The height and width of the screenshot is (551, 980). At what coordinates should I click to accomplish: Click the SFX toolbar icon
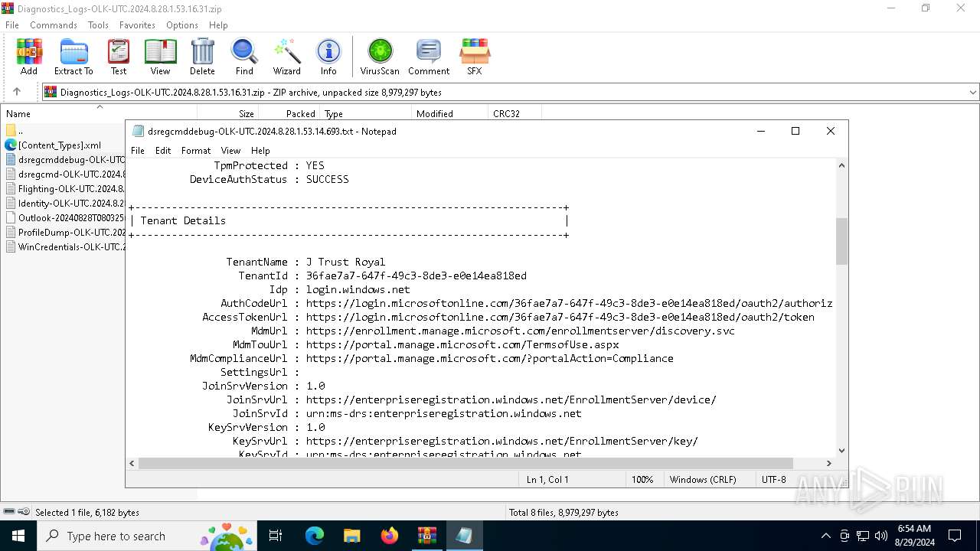point(475,57)
